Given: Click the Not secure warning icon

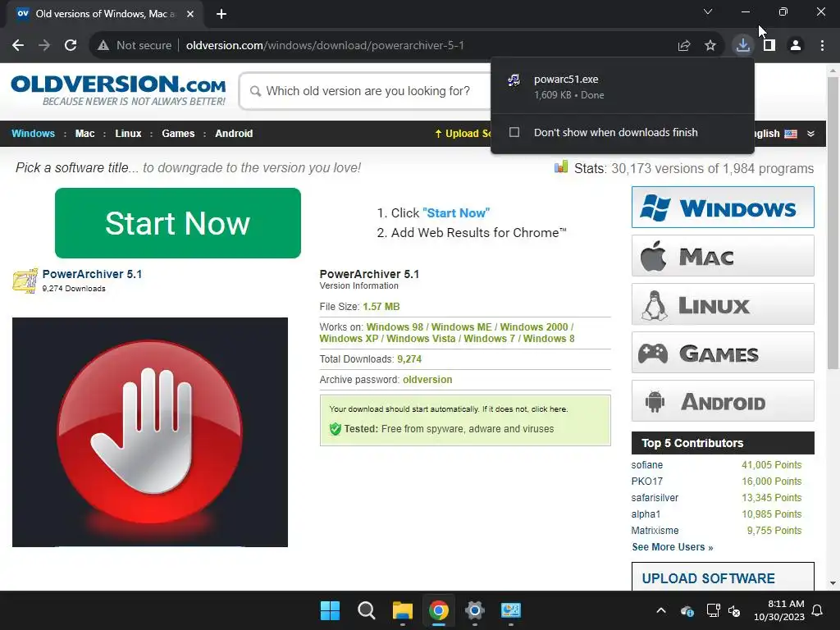Looking at the screenshot, I should click(103, 46).
